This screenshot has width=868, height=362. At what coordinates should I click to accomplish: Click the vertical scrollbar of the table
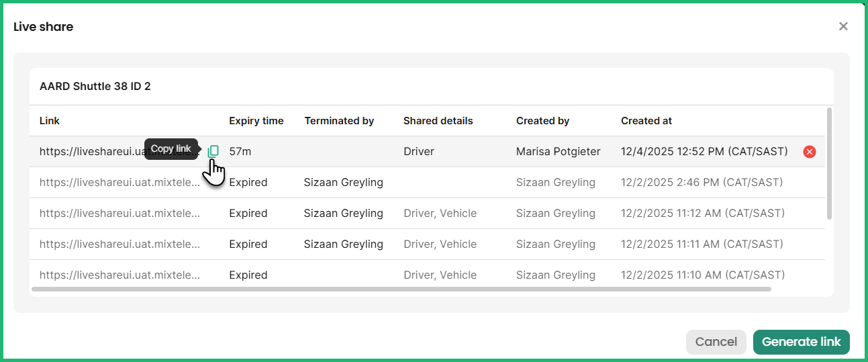click(x=829, y=163)
